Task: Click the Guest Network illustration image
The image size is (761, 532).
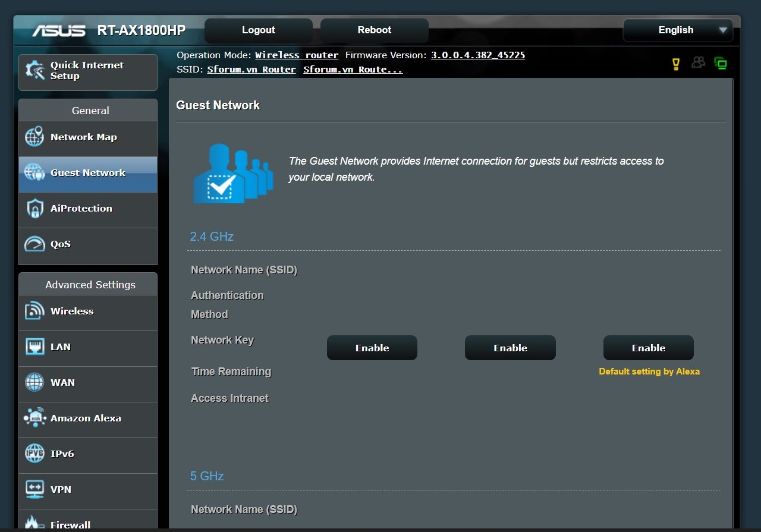Action: tap(233, 173)
